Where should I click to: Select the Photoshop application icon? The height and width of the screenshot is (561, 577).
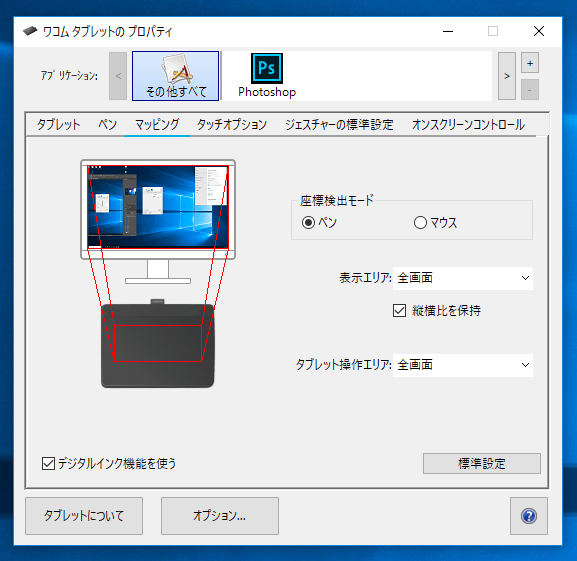pyautogui.click(x=267, y=76)
